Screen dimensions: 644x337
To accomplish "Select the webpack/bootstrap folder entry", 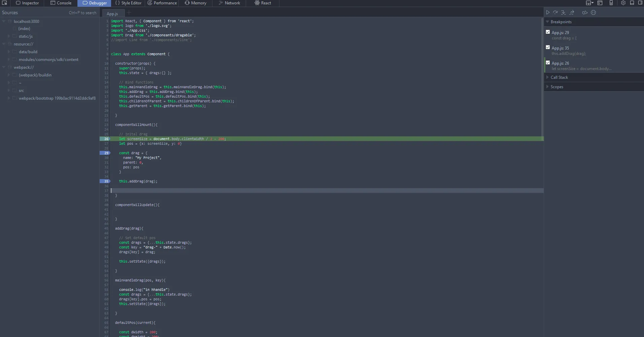I will click(x=57, y=98).
